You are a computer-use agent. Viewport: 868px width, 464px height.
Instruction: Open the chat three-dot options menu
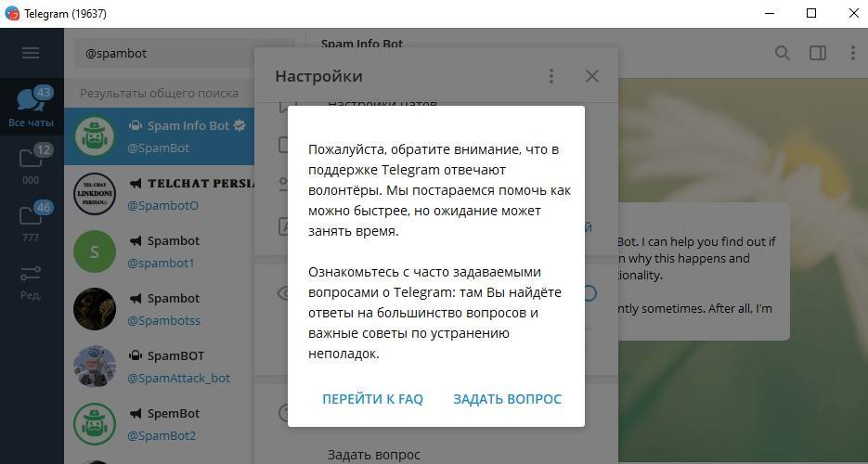[852, 53]
